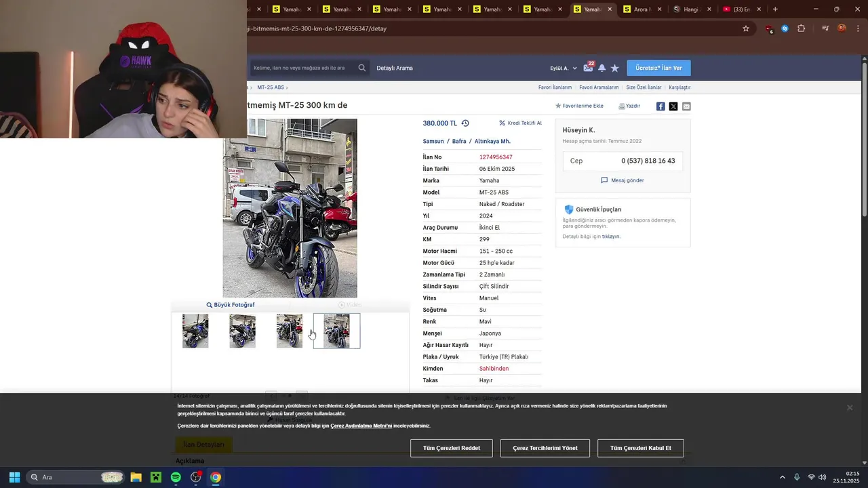Viewport: 868px width, 488px height.
Task: Dismiss the cookie banner with X
Action: tap(849, 407)
